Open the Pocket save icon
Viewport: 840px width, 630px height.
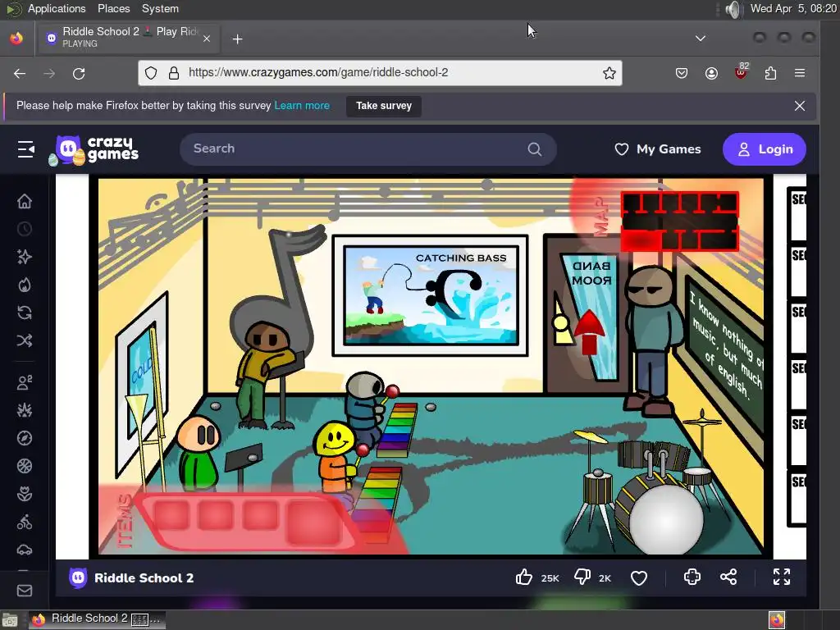point(682,73)
